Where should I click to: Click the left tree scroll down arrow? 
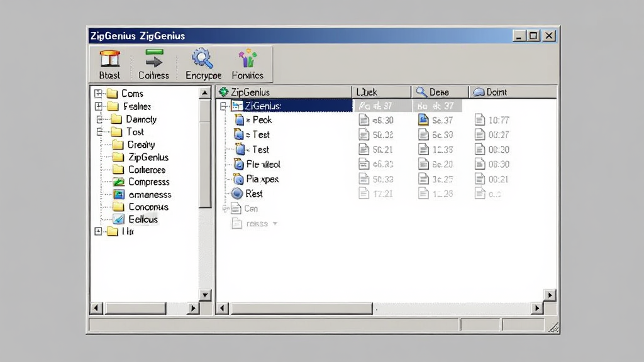point(204,295)
